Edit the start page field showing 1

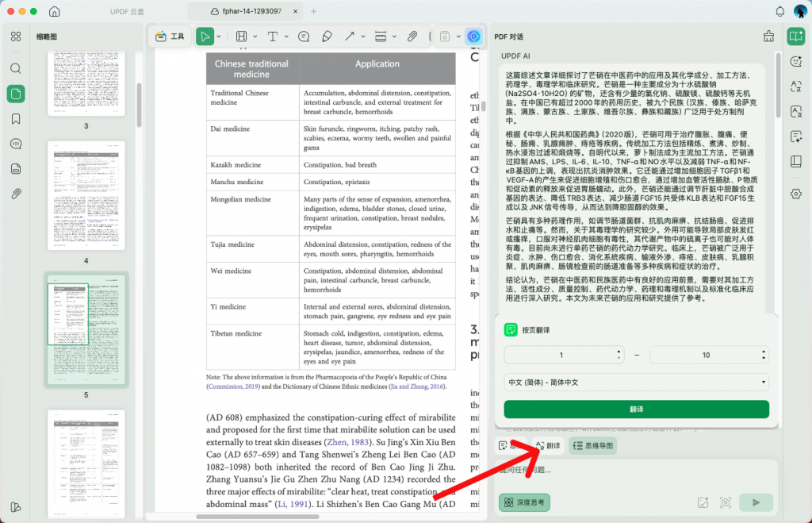point(561,355)
